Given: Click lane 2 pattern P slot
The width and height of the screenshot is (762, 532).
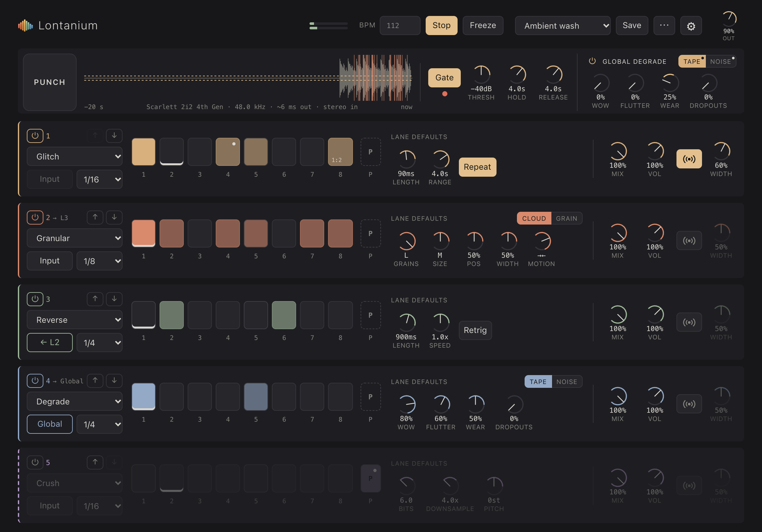Looking at the screenshot, I should pos(370,233).
